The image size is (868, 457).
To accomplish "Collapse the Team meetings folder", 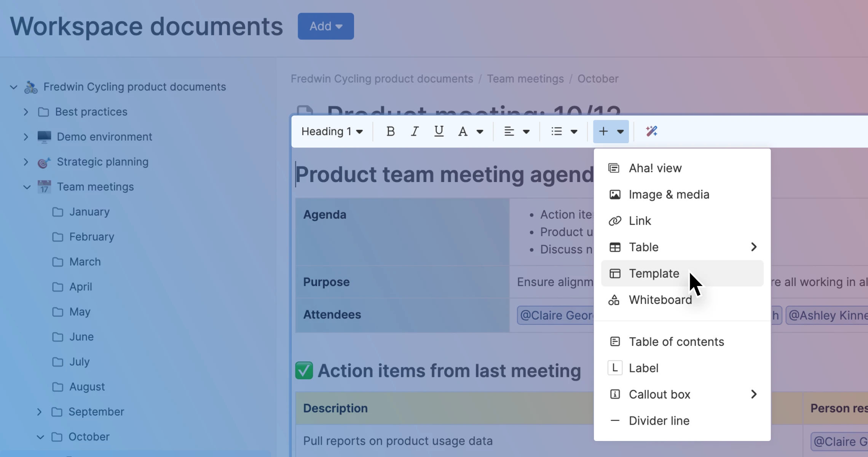I will tap(27, 187).
